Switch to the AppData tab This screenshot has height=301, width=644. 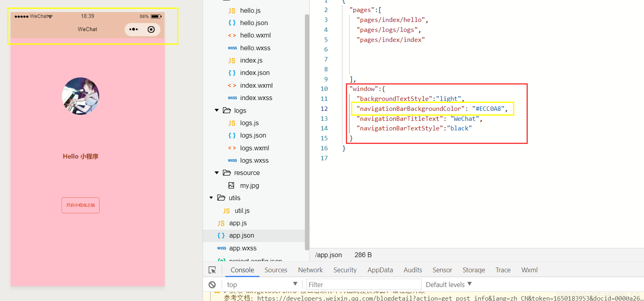380,270
